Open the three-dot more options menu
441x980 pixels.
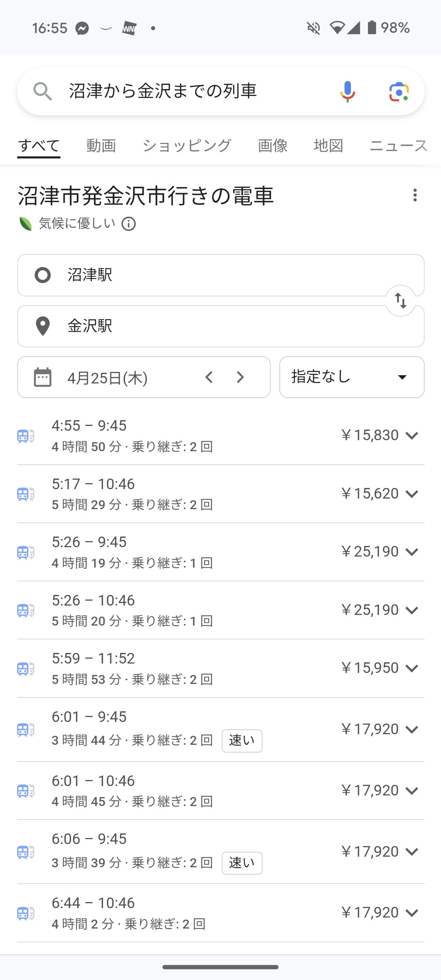415,195
